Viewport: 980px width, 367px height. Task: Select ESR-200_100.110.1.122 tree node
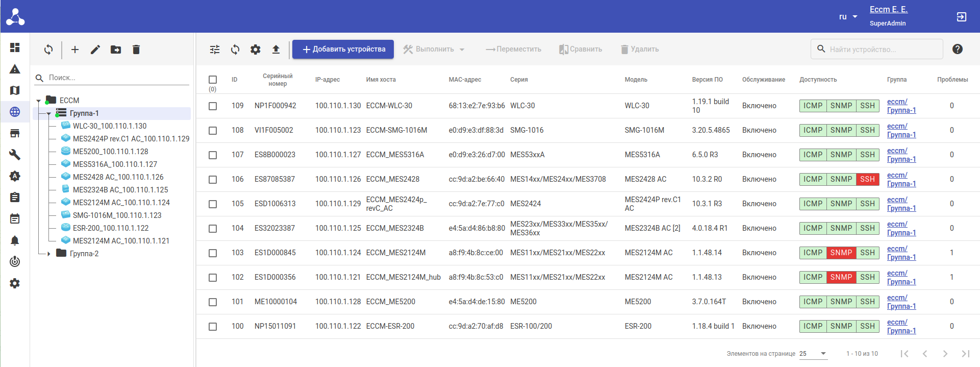click(110, 228)
